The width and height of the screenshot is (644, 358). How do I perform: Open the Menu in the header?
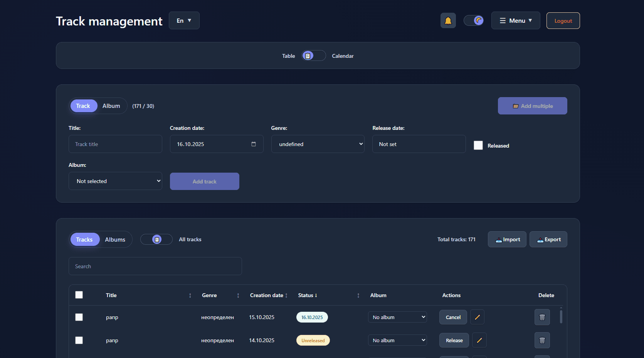click(515, 21)
